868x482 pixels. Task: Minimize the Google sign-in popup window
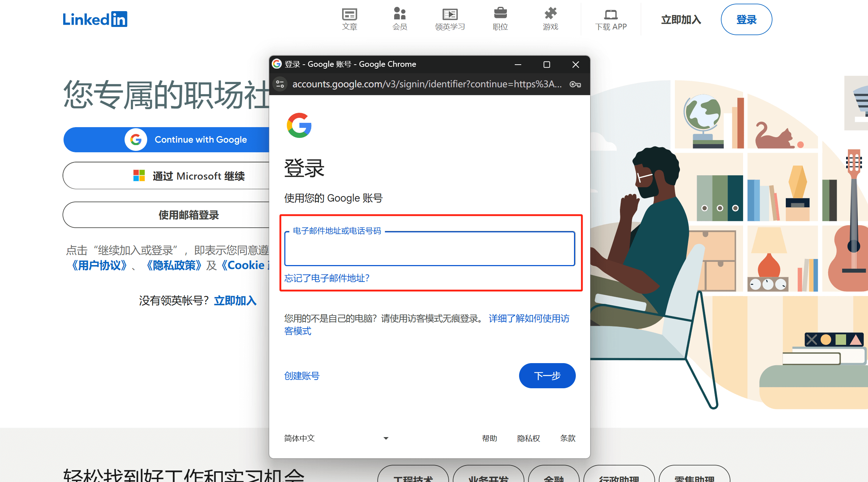518,65
